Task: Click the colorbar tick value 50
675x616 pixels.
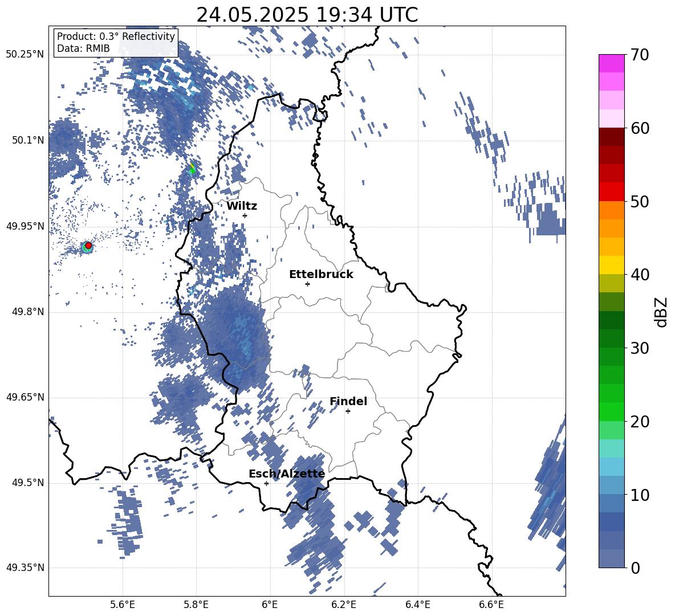Action: point(640,202)
